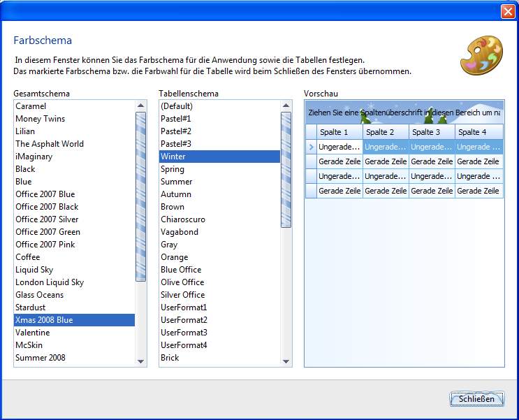
Task: Select iMaginary scheme
Action: pyautogui.click(x=75, y=157)
